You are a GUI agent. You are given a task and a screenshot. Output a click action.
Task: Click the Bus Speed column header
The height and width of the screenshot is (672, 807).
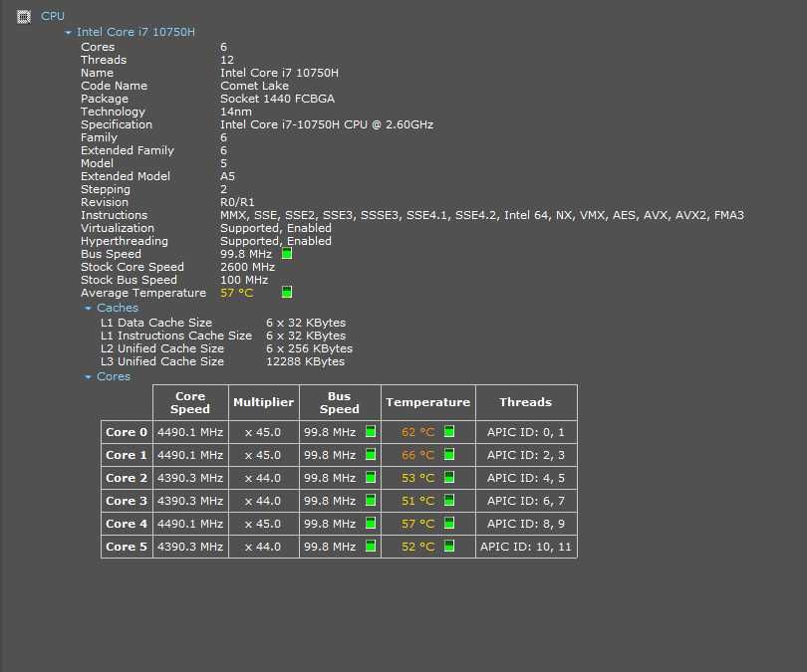click(340, 402)
